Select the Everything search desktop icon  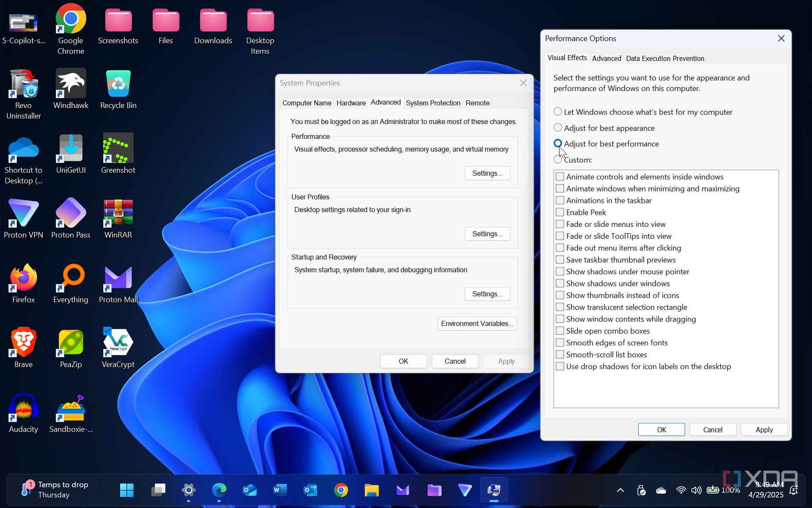(71, 283)
